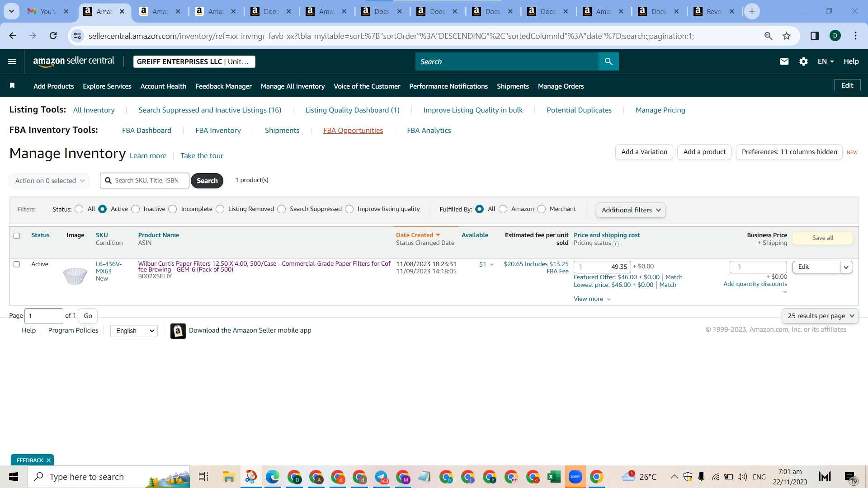
Task: Click the Add a product button
Action: coord(704,152)
